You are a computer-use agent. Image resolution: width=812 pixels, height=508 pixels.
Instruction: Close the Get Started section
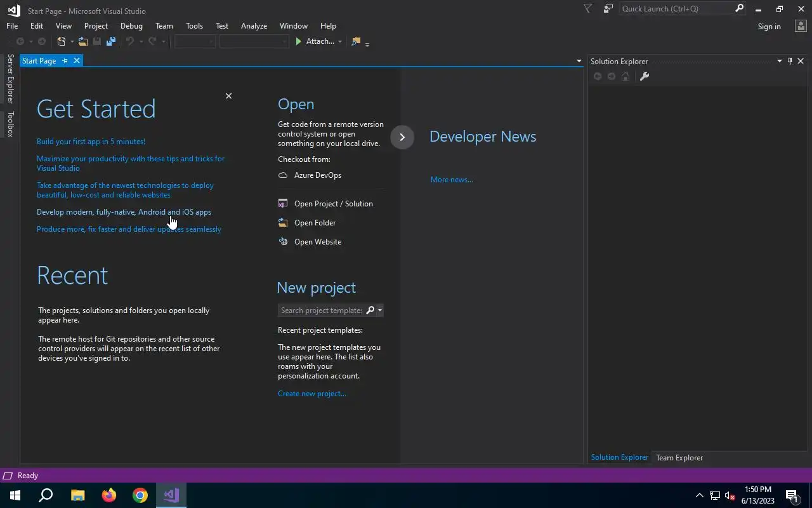point(228,96)
